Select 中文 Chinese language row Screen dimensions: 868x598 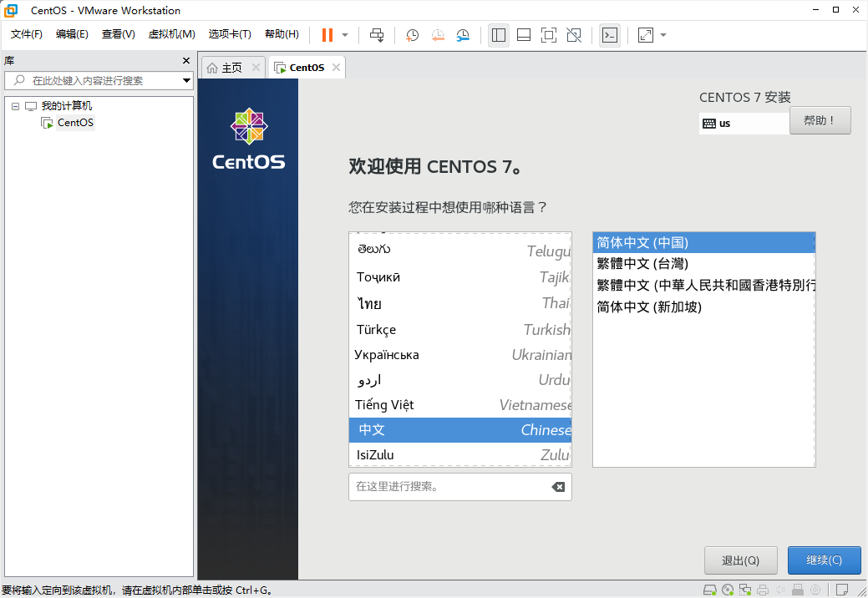[x=460, y=430]
